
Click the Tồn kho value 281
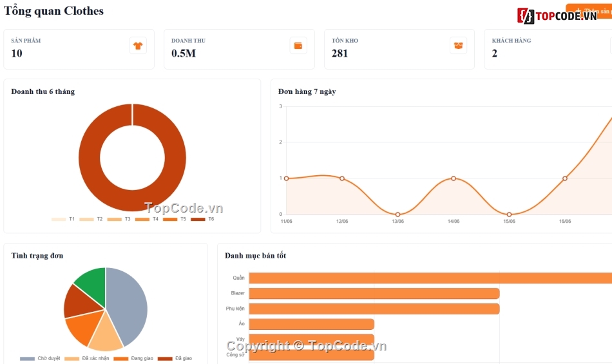pos(339,53)
